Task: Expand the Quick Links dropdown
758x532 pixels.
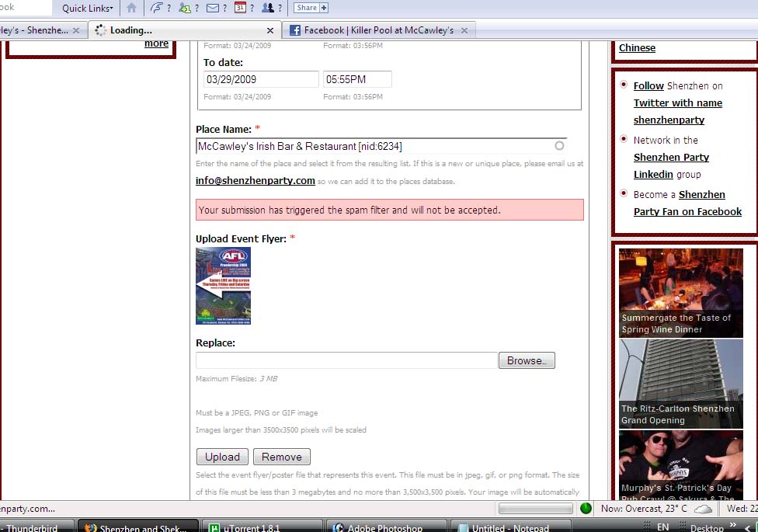Action: tap(88, 9)
